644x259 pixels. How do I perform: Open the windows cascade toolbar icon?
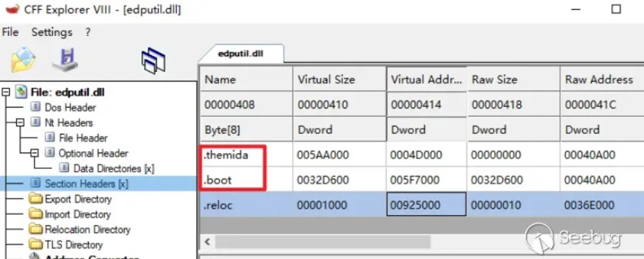(153, 61)
